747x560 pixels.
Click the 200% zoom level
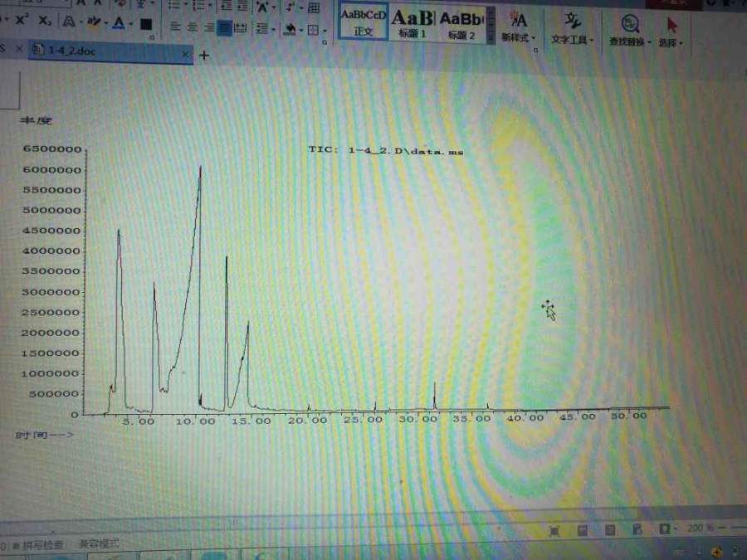pyautogui.click(x=700, y=528)
